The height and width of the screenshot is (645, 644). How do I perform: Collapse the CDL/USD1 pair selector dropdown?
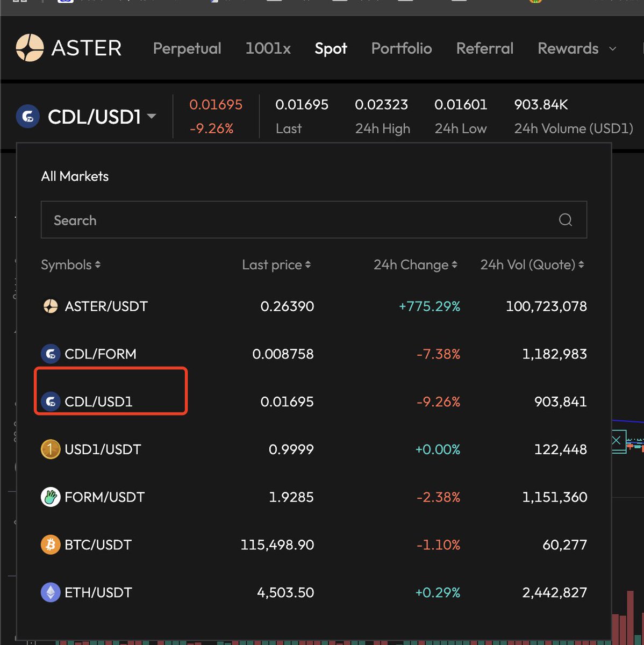152,116
